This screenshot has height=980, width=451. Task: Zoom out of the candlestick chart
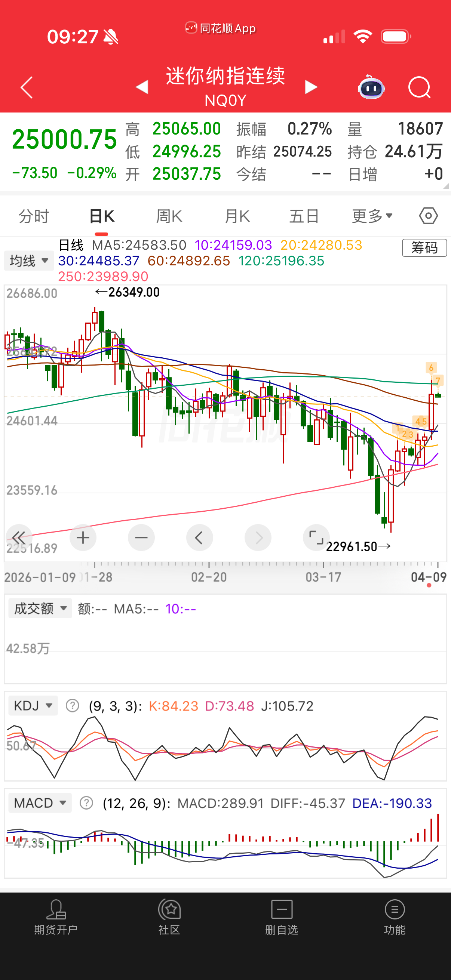141,537
